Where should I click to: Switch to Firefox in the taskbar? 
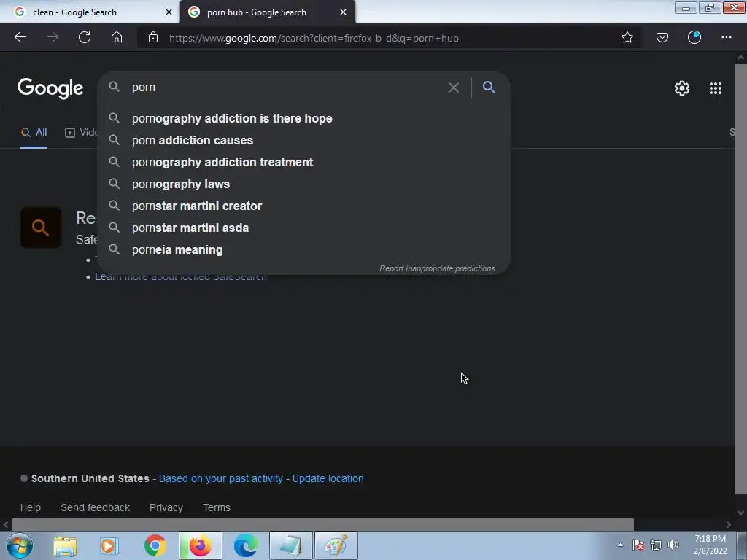click(201, 545)
